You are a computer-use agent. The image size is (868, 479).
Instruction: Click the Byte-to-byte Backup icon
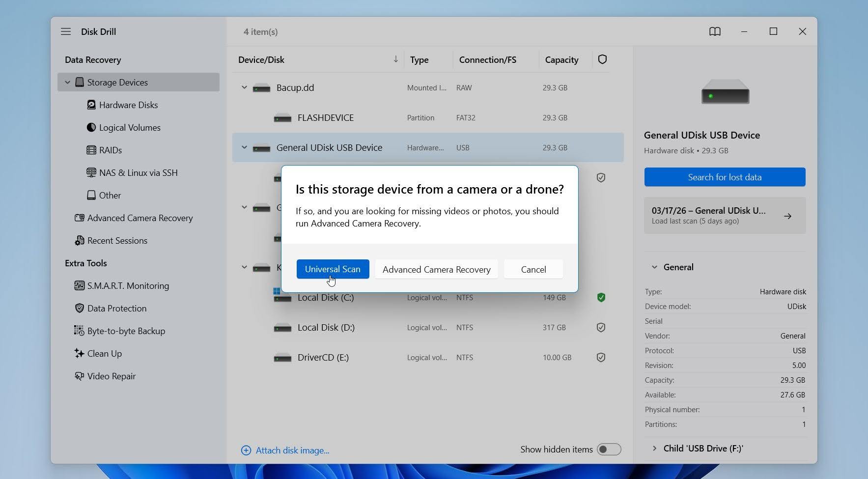[79, 331]
